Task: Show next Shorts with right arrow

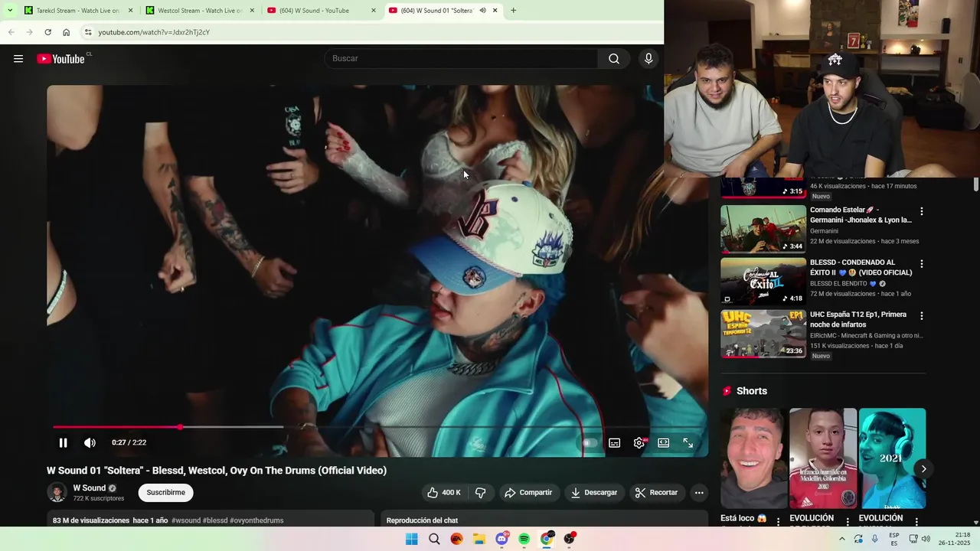Action: pyautogui.click(x=923, y=469)
